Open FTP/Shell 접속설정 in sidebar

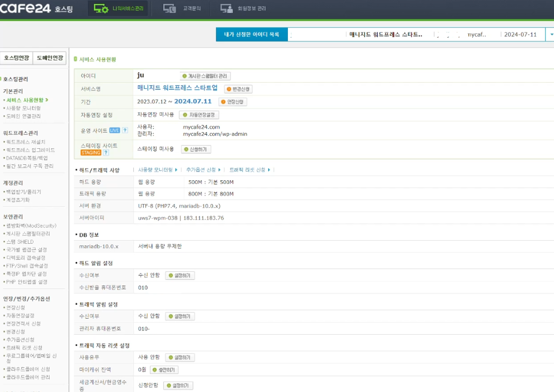pos(27,266)
